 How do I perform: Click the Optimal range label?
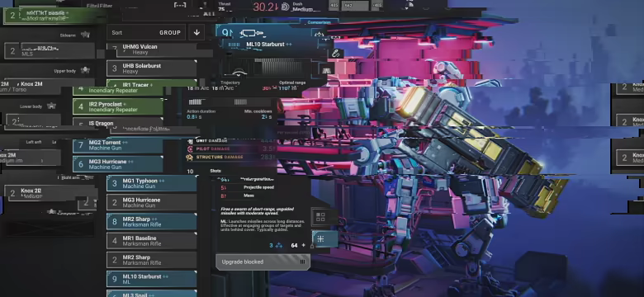(x=292, y=82)
